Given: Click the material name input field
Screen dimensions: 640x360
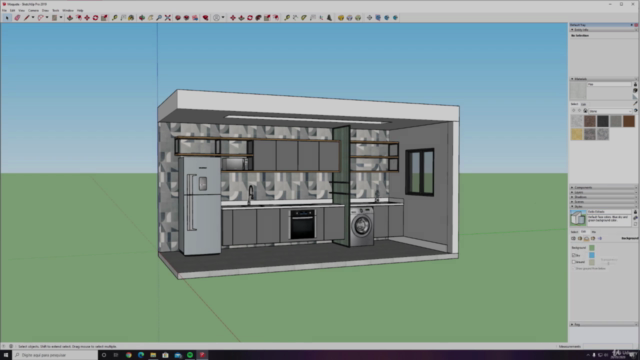Looking at the screenshot, I should coord(609,84).
